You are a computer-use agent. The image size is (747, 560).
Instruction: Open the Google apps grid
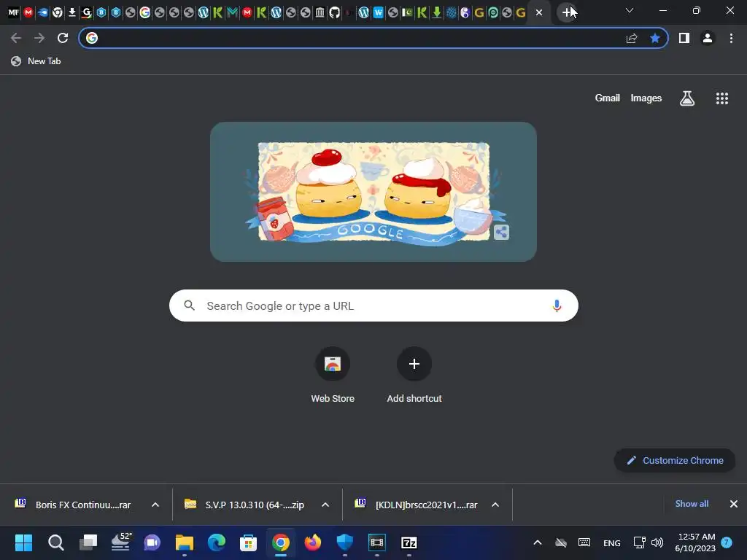(x=721, y=98)
